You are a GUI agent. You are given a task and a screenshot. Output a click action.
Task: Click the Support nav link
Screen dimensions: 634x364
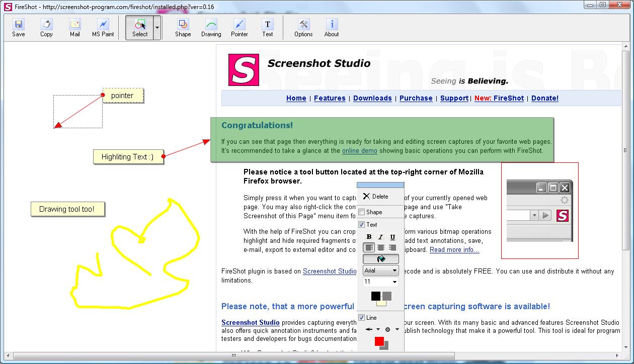pos(454,99)
